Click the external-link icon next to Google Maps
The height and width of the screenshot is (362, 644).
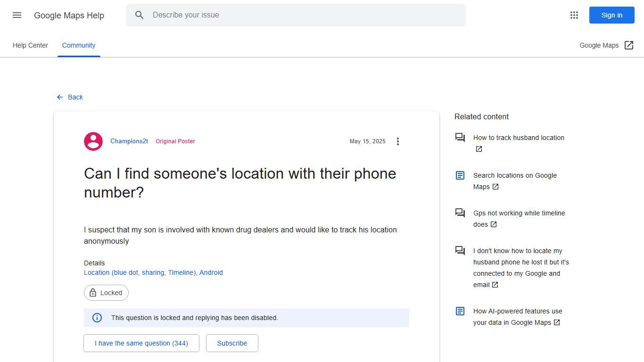click(629, 45)
